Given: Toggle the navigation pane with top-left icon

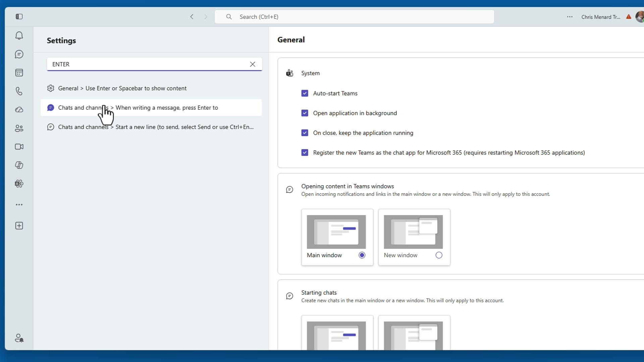Looking at the screenshot, I should pyautogui.click(x=19, y=16).
